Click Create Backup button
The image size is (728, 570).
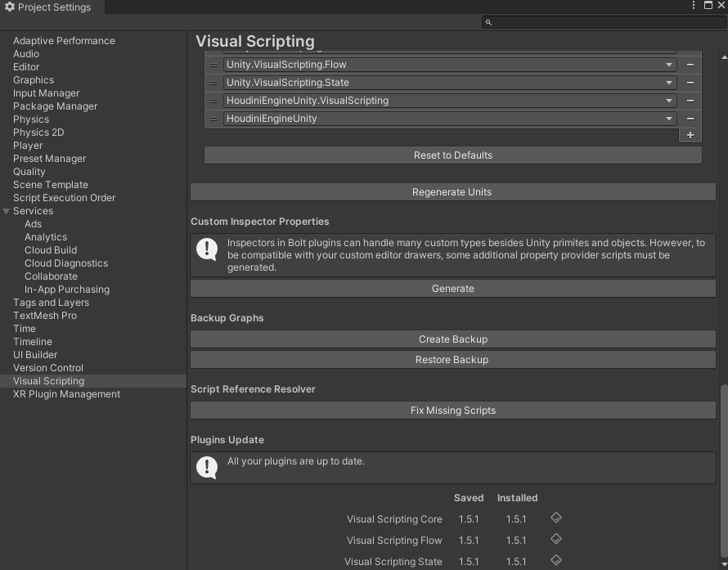point(452,339)
